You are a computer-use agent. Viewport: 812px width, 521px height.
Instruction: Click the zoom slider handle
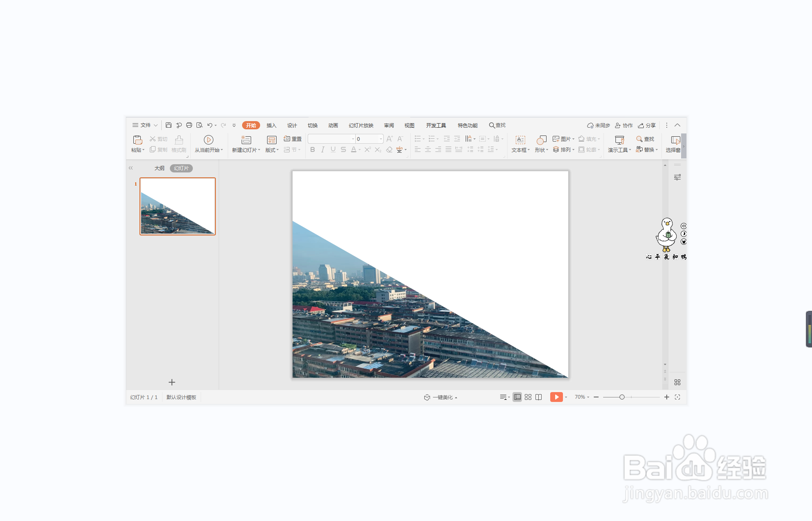pos(622,397)
